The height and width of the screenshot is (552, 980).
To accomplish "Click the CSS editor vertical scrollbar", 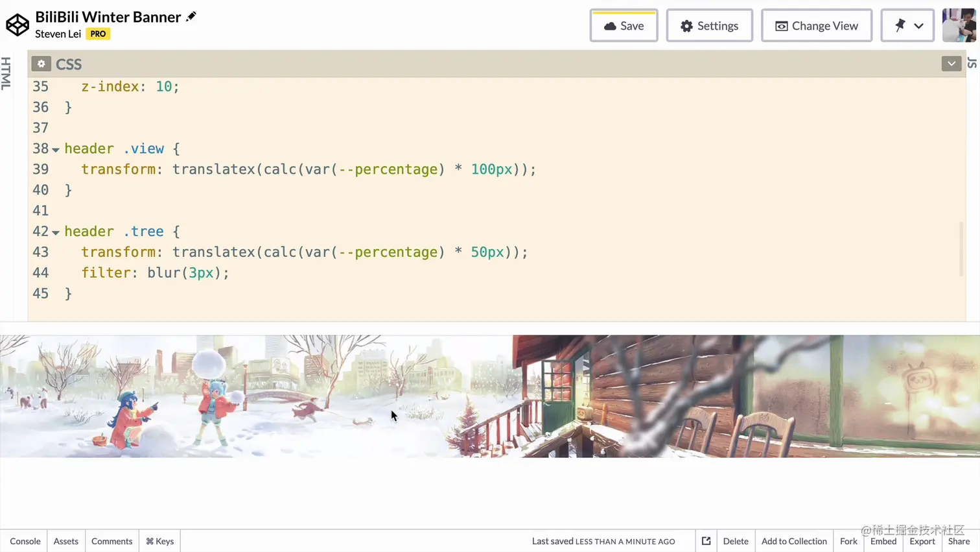I will coord(961,250).
